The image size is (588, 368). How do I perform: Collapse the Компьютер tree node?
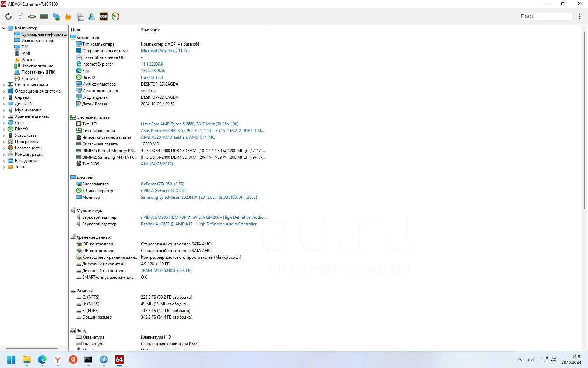(x=4, y=28)
